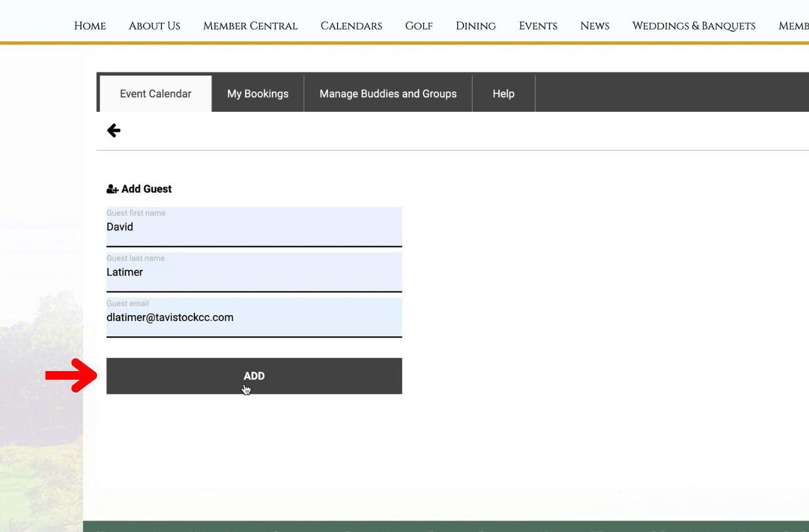
Task: Focus the Guest last name field
Action: 254,272
